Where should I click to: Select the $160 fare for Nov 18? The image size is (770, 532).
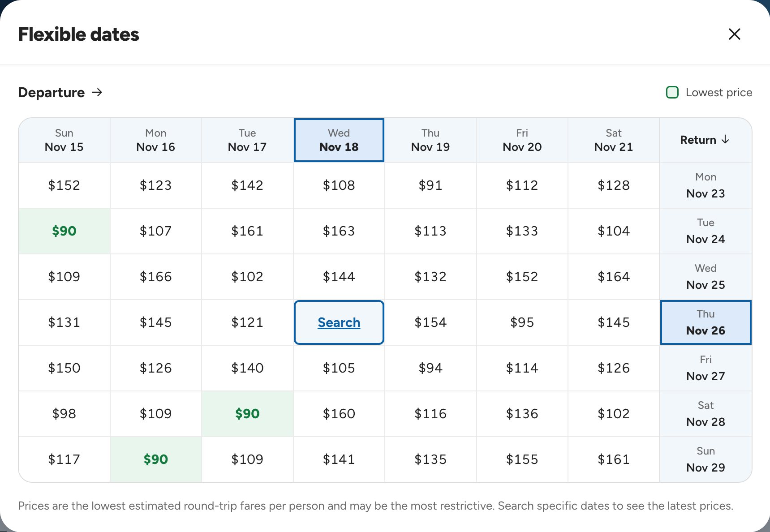339,414
